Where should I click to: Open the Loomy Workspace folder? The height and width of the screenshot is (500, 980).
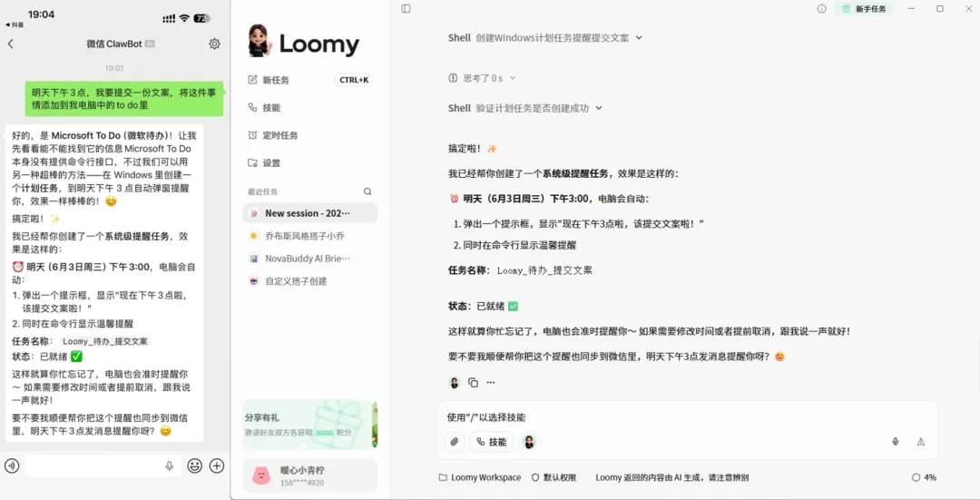(479, 477)
